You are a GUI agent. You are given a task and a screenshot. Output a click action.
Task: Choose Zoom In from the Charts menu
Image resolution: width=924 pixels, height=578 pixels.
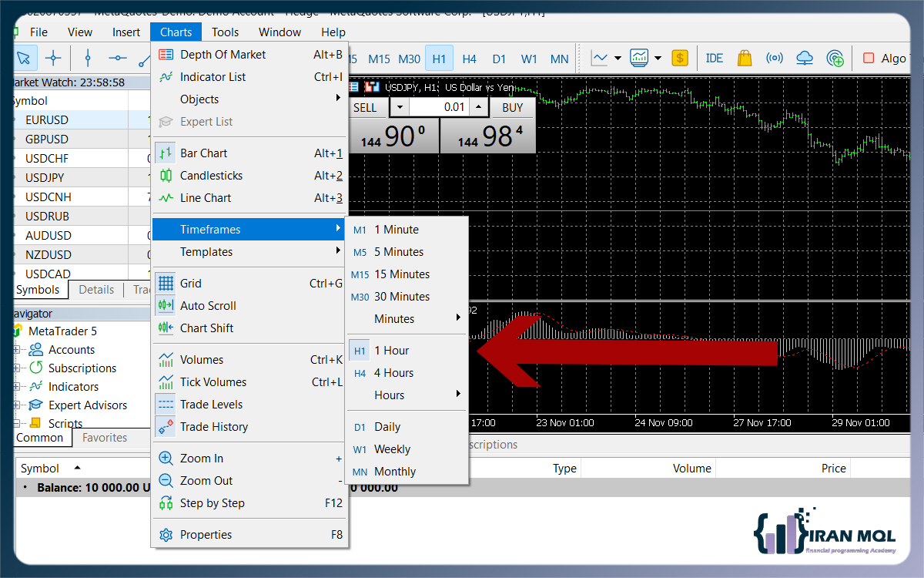[x=249, y=459]
